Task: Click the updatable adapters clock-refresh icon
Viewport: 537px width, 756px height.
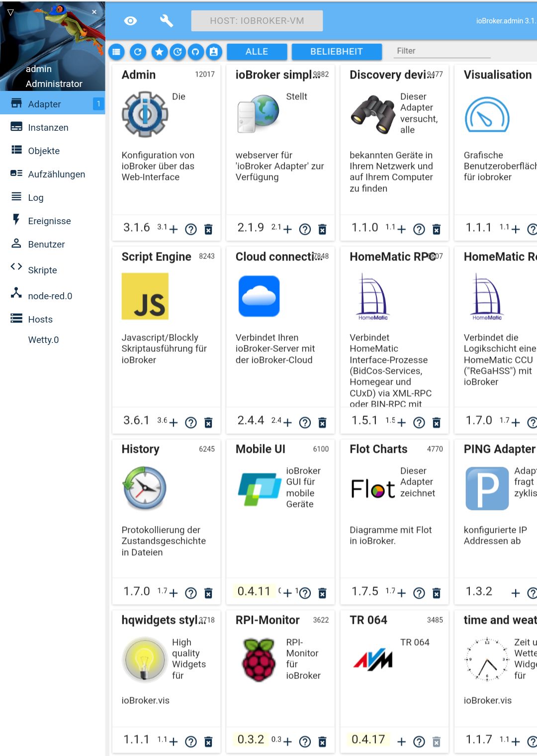Action: pos(178,51)
